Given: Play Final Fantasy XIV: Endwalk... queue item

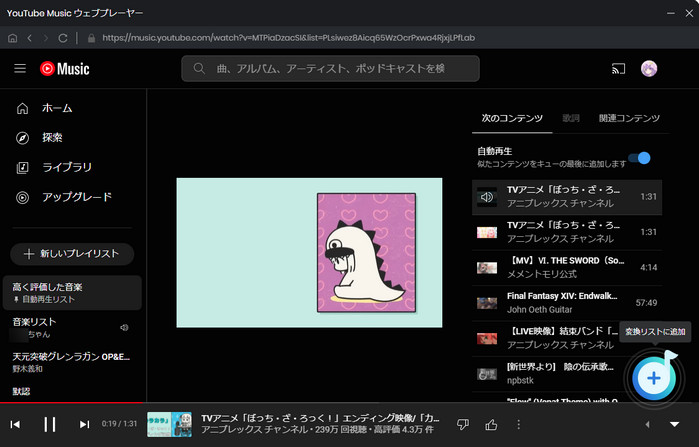Looking at the screenshot, I should [567, 303].
